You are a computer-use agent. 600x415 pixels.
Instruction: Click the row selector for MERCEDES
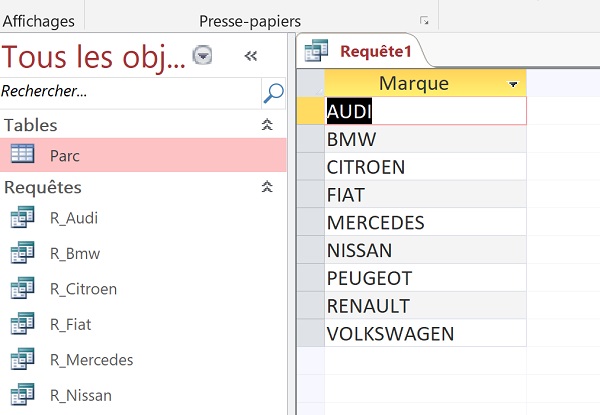[x=311, y=222]
